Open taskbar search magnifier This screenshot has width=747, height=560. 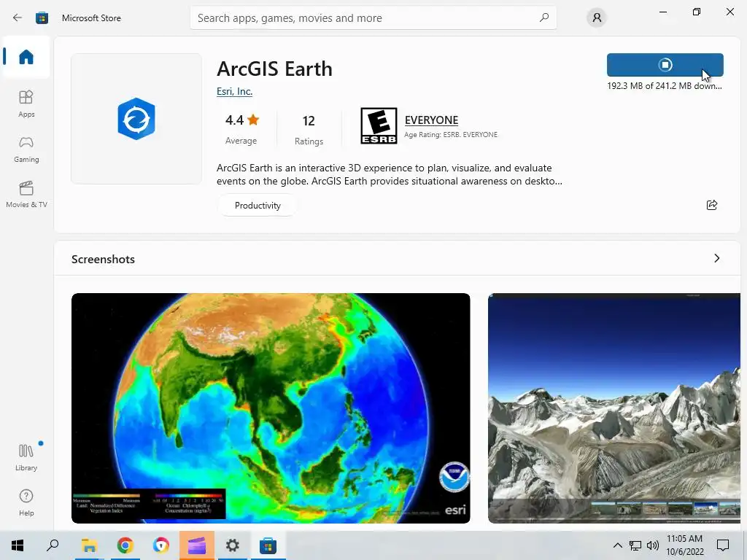(53, 545)
